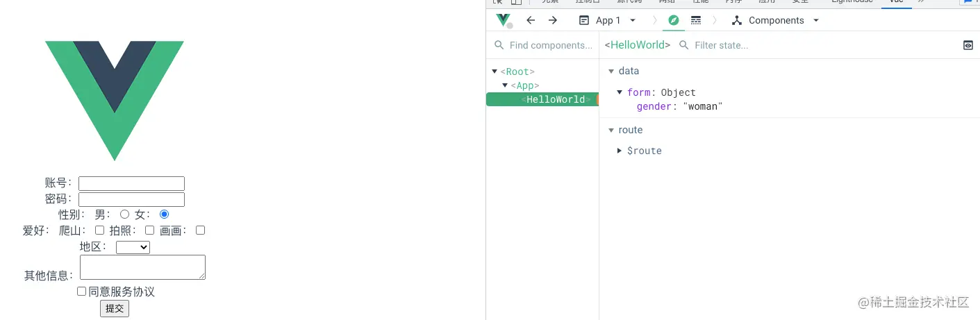Check the 同意服务协议 checkbox

point(81,292)
